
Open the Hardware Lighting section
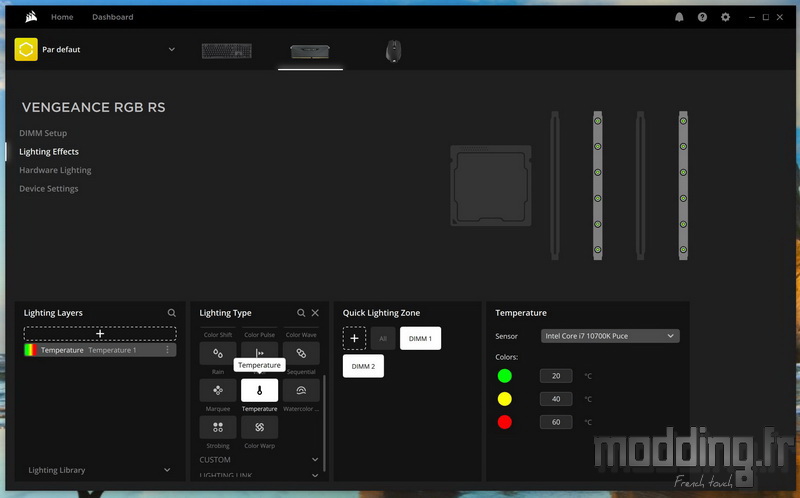click(55, 170)
